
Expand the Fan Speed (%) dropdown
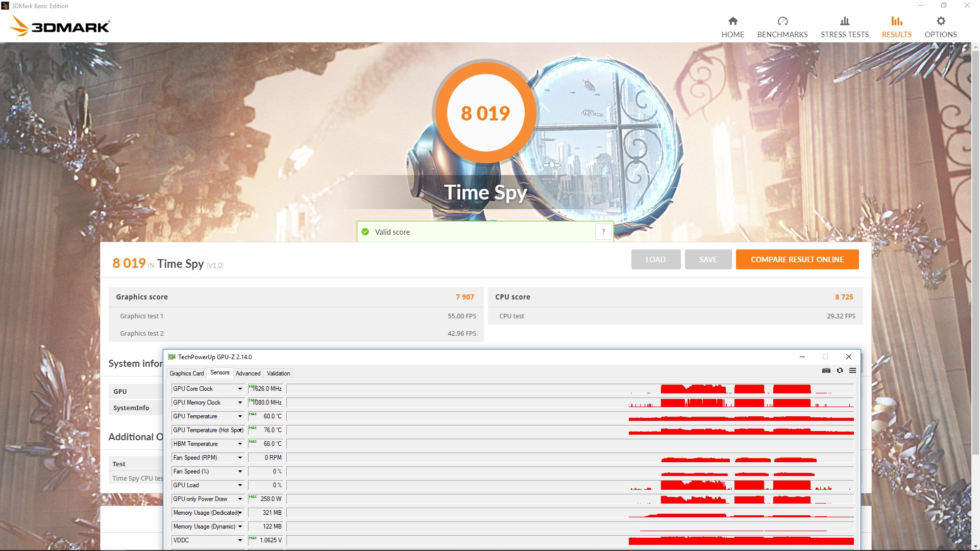[x=240, y=471]
